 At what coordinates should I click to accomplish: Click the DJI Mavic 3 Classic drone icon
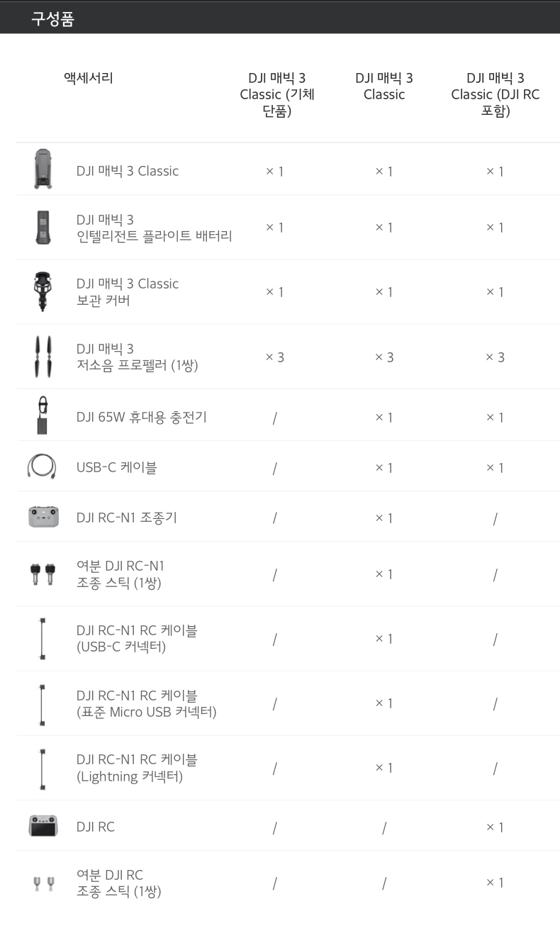coord(43,170)
